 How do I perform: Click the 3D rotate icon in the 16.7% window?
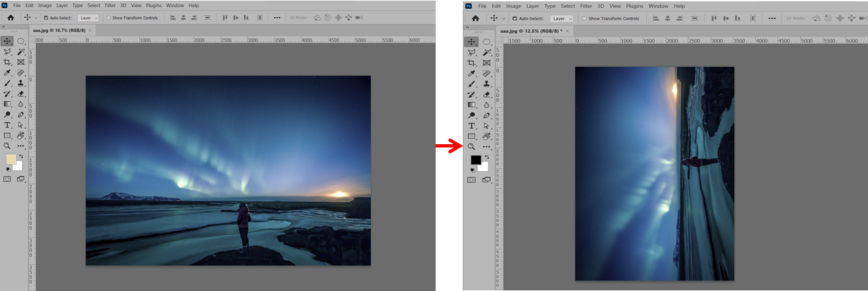(317, 17)
